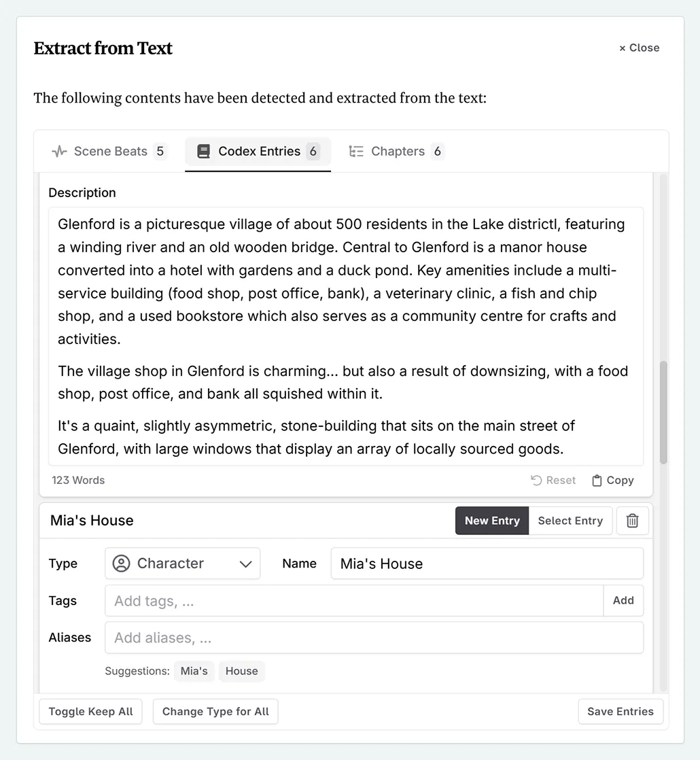700x760 pixels.
Task: Delete the Mia's House entry
Action: click(x=632, y=521)
